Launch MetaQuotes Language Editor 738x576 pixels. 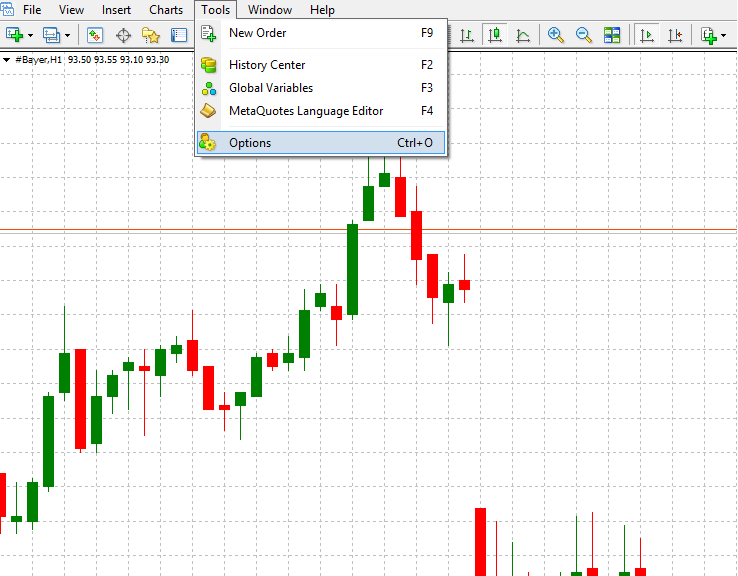pos(306,111)
